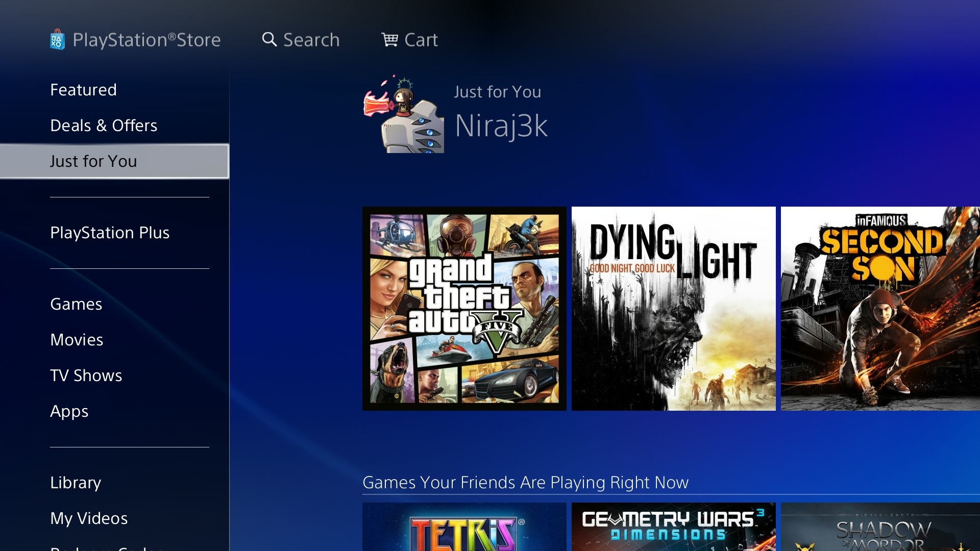Select the Grand Theft Auto V tile
Image resolution: width=980 pixels, height=551 pixels.
coord(464,309)
